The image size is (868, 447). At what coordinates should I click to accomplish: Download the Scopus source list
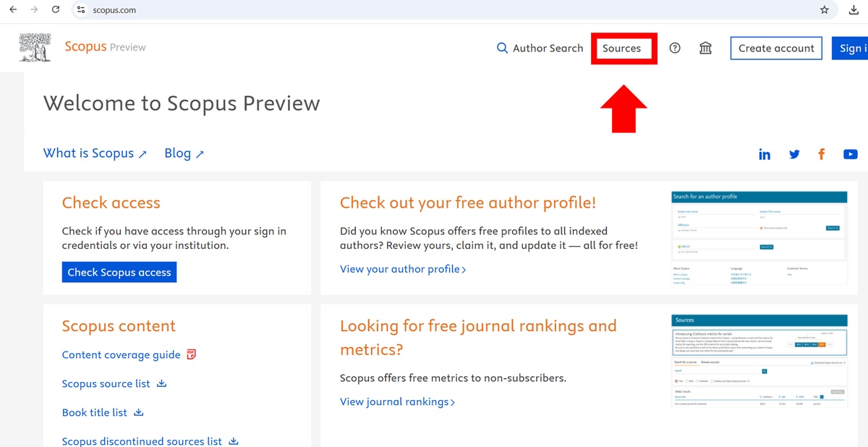[x=106, y=383]
